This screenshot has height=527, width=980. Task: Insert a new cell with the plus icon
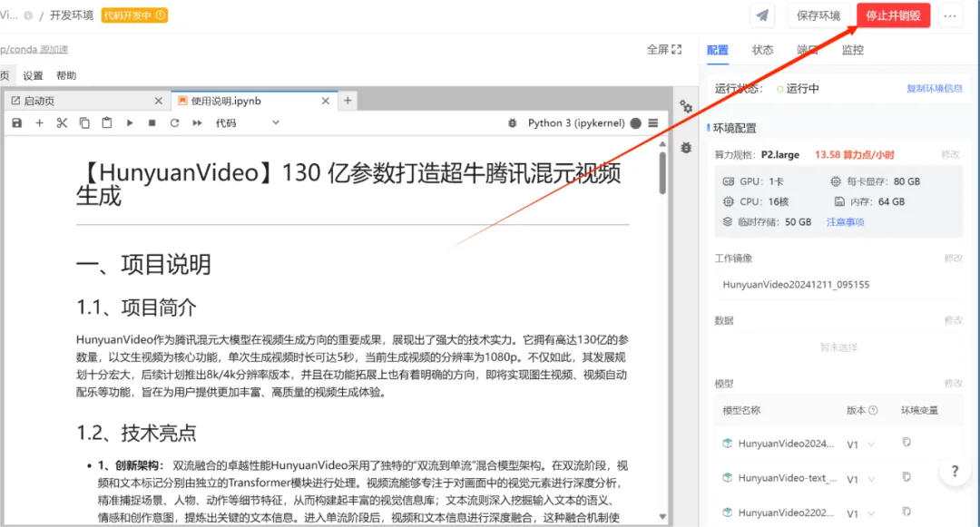[39, 123]
